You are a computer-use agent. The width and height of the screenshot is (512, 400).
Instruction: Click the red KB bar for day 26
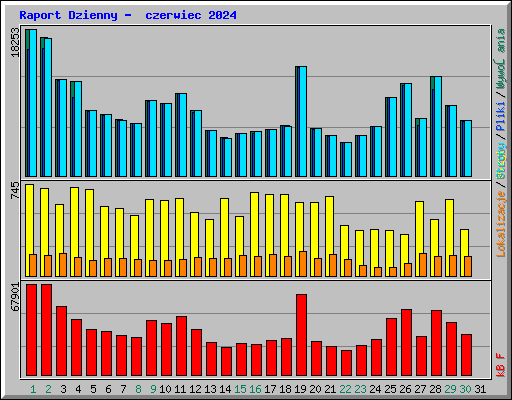[406, 343]
